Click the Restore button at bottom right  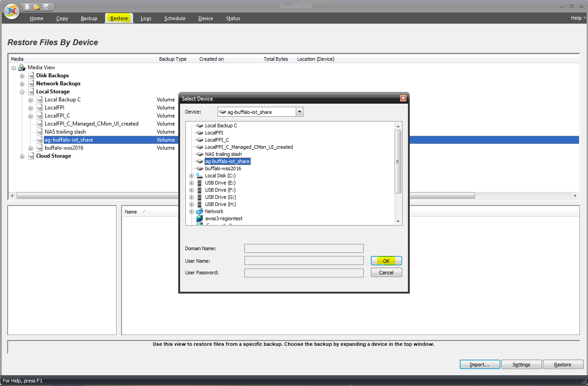(x=563, y=365)
